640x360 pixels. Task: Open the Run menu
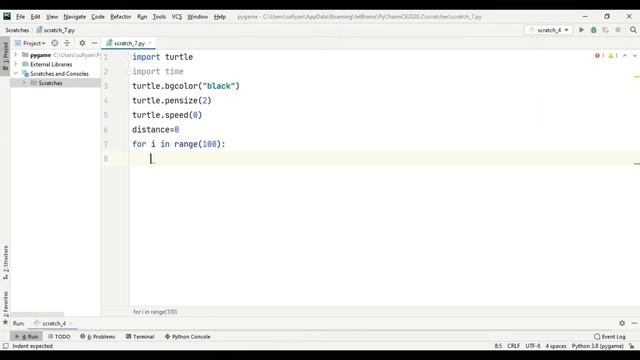pos(142,17)
